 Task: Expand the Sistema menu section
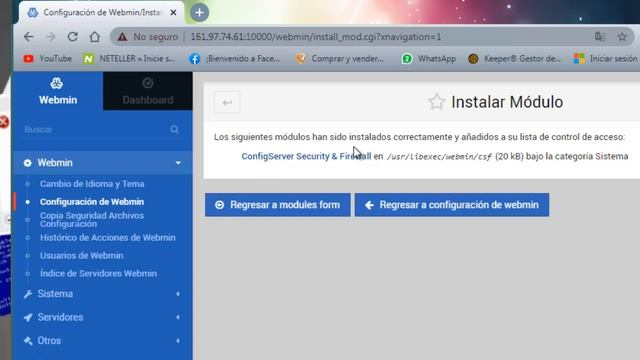click(103, 294)
